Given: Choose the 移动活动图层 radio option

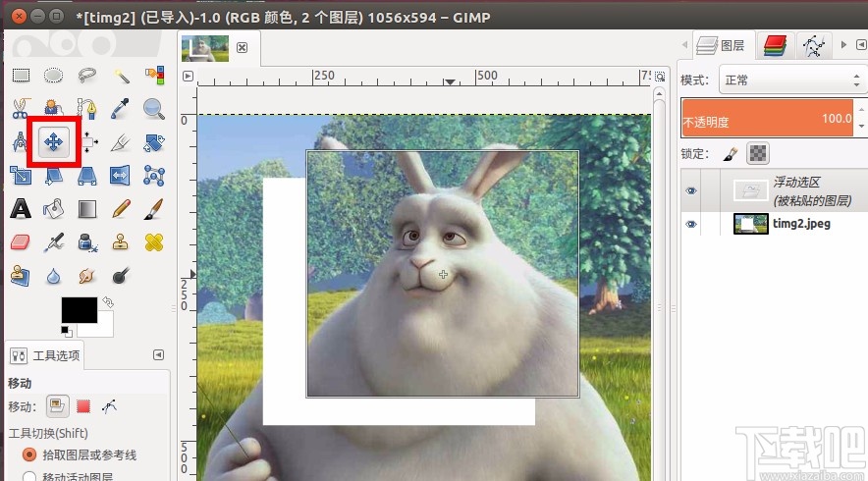Looking at the screenshot, I should pos(29,476).
